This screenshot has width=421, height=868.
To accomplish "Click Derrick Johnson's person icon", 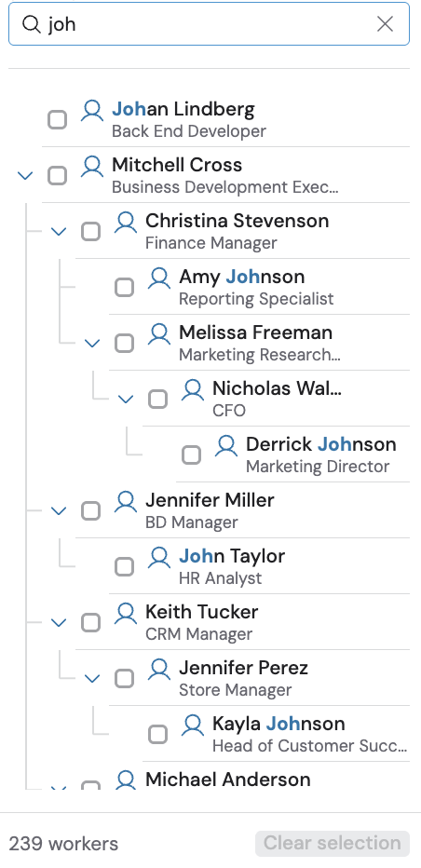I will [226, 445].
